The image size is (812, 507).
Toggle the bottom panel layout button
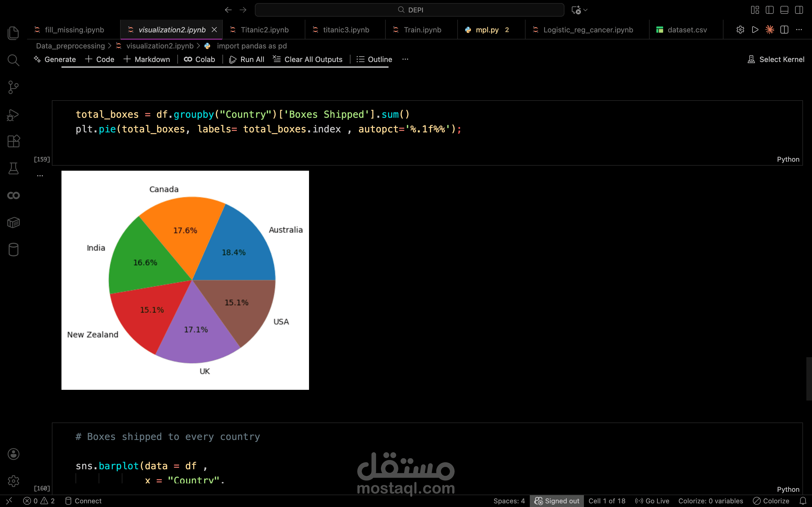784,10
